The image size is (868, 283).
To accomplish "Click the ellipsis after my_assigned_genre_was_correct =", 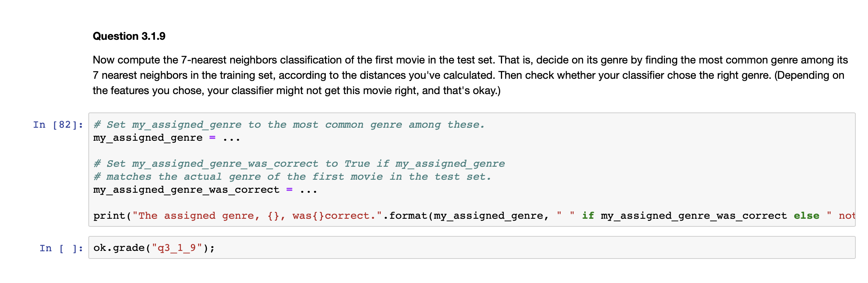I will (x=308, y=190).
